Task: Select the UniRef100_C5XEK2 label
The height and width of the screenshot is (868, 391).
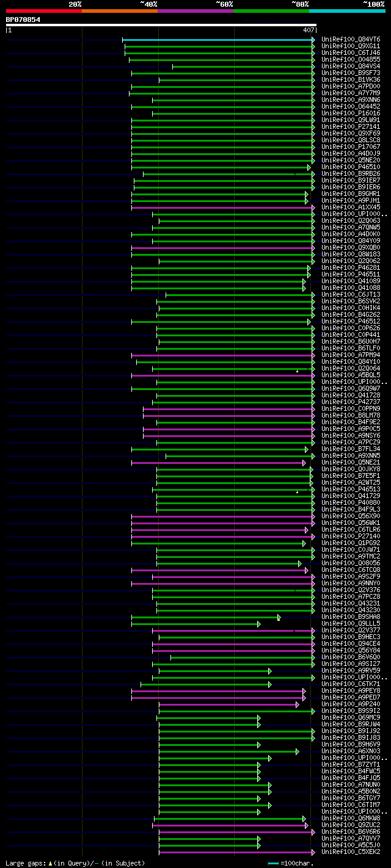Action: (x=350, y=852)
